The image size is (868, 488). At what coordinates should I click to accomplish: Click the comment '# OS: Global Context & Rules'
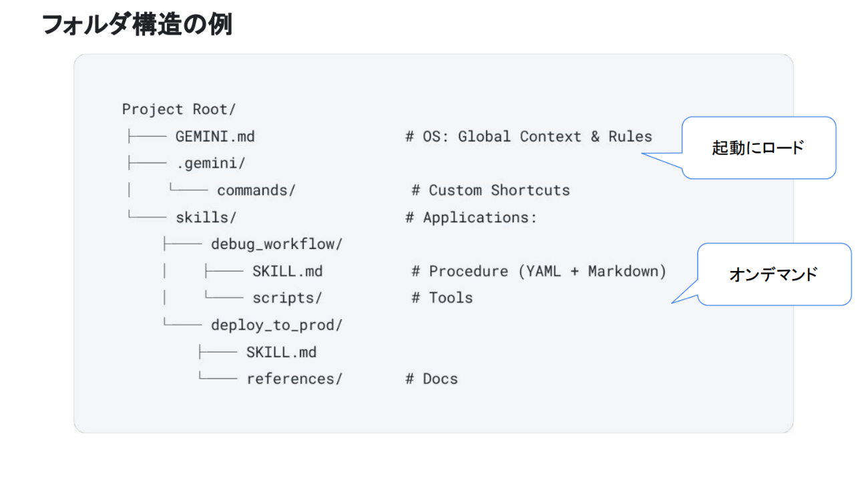tap(528, 136)
